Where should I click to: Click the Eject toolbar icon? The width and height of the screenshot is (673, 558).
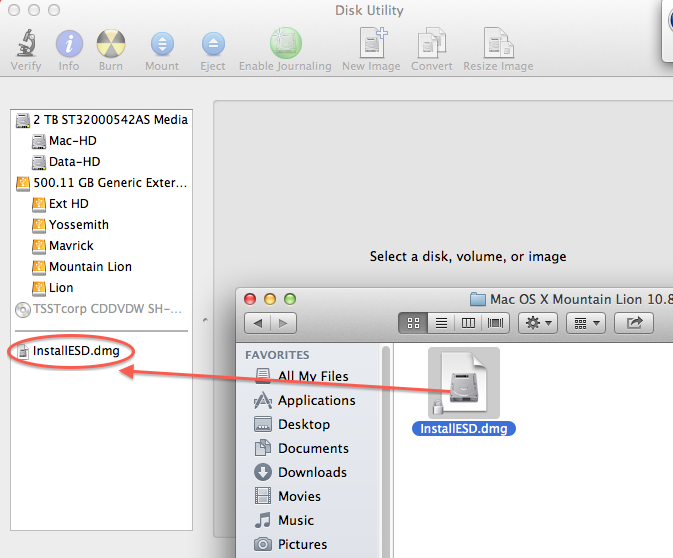[213, 44]
